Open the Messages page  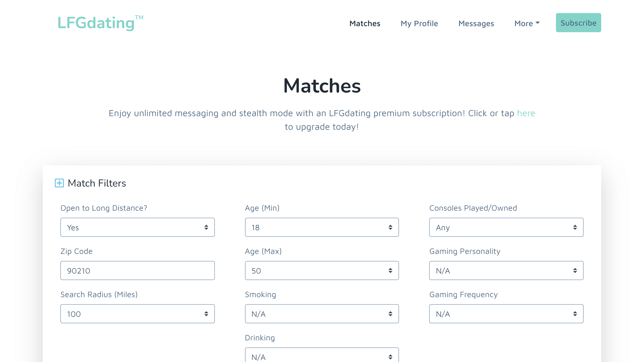tap(476, 23)
